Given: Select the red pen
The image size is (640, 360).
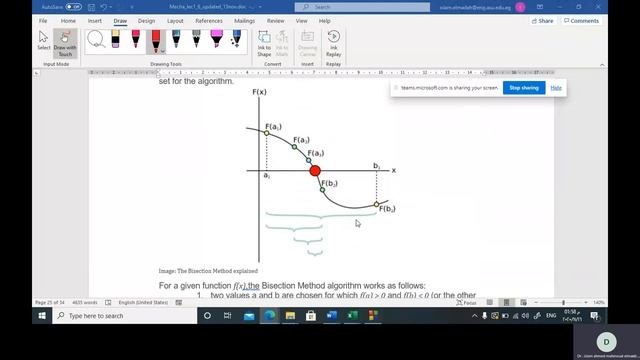Looking at the screenshot, I should (x=156, y=41).
